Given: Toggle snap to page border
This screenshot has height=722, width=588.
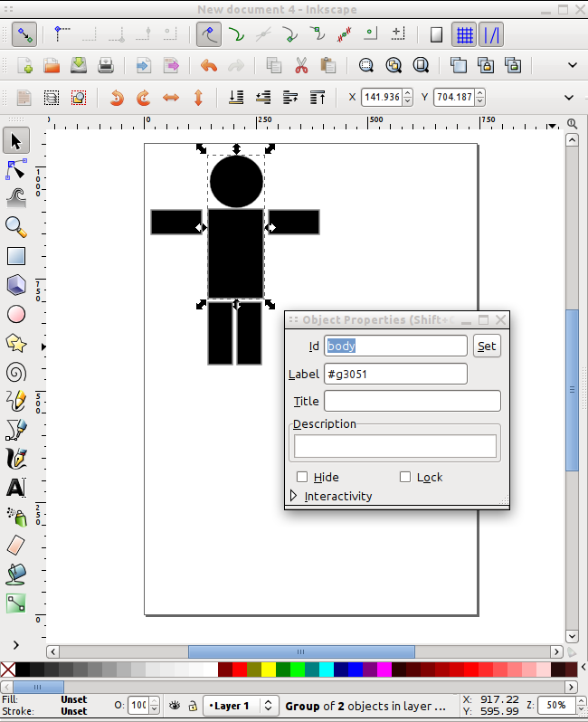Looking at the screenshot, I should 436,34.
